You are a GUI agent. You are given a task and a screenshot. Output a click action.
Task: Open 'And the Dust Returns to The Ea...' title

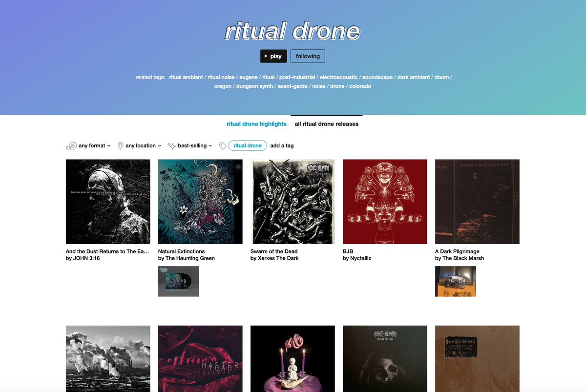pos(107,251)
